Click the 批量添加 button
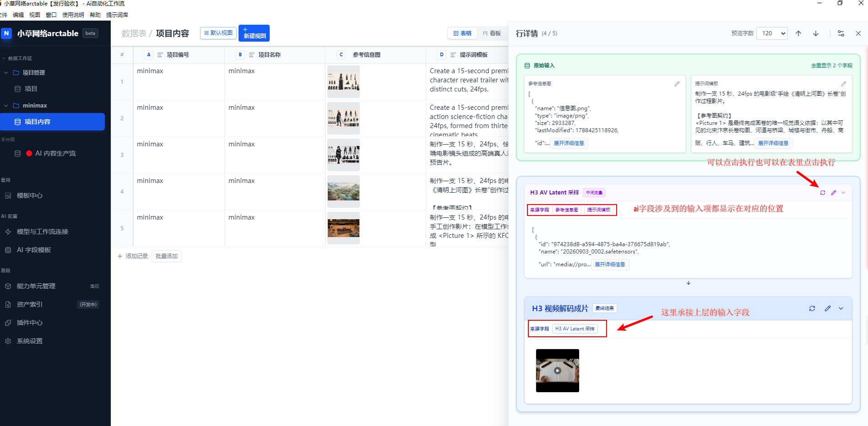The height and width of the screenshot is (426, 868). pyautogui.click(x=167, y=256)
